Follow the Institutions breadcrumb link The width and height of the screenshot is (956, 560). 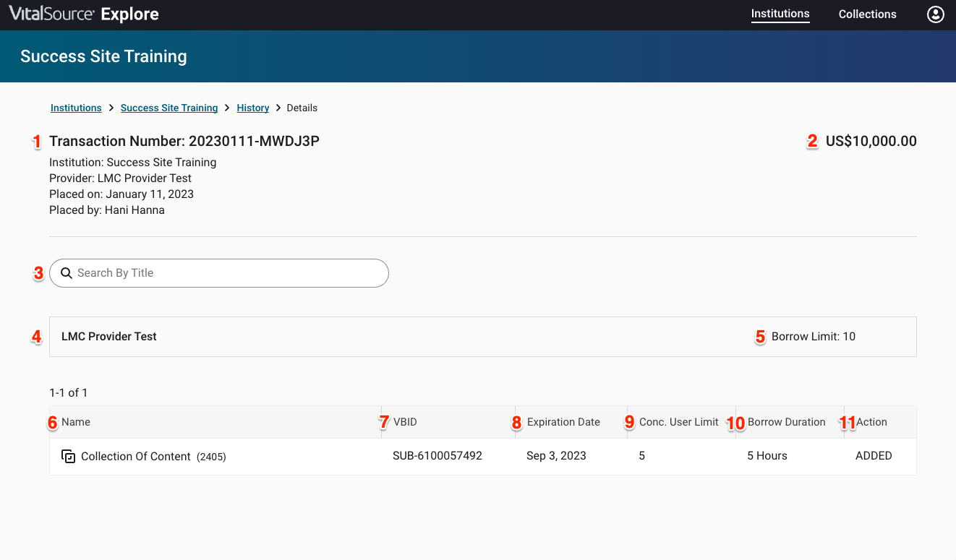pyautogui.click(x=76, y=108)
